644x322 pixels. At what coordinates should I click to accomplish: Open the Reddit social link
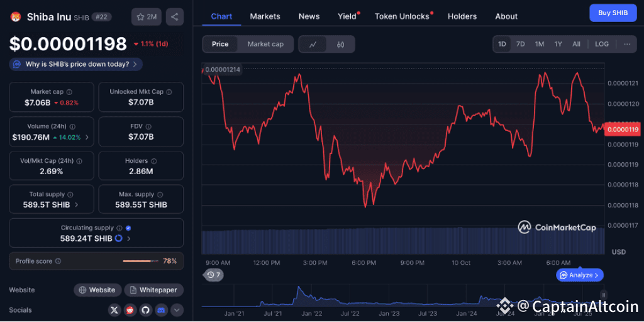pyautogui.click(x=130, y=309)
